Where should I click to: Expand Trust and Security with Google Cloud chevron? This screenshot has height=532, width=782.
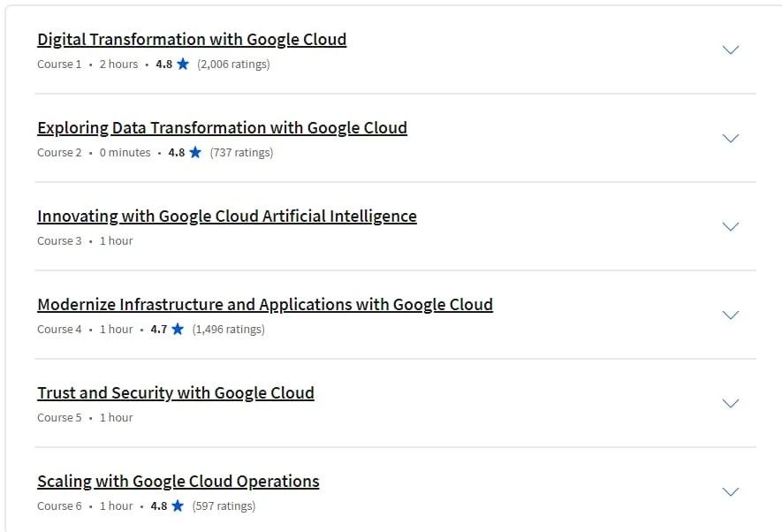(x=730, y=403)
